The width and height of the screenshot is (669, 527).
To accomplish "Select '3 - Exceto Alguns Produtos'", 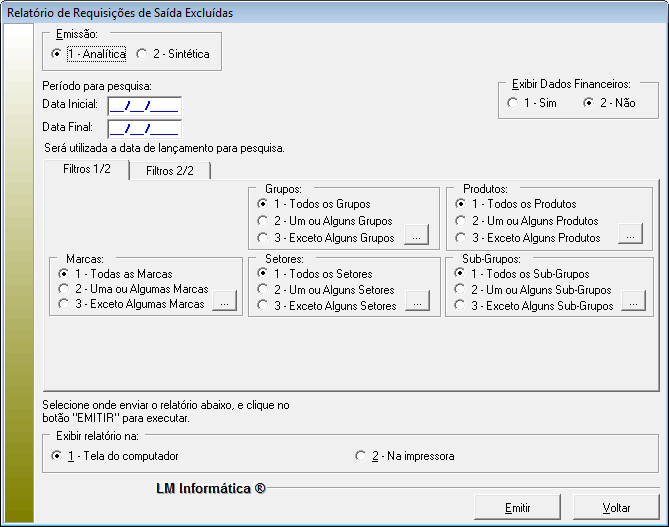I will [461, 238].
